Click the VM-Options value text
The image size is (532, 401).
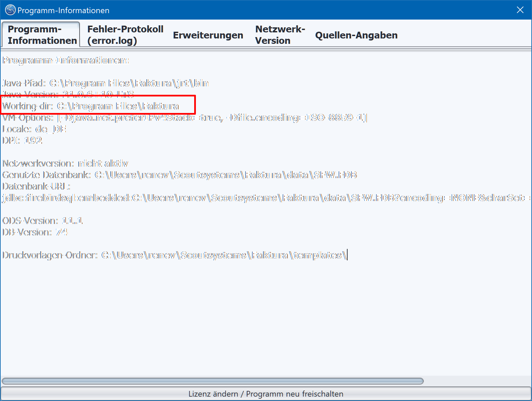pyautogui.click(x=212, y=117)
